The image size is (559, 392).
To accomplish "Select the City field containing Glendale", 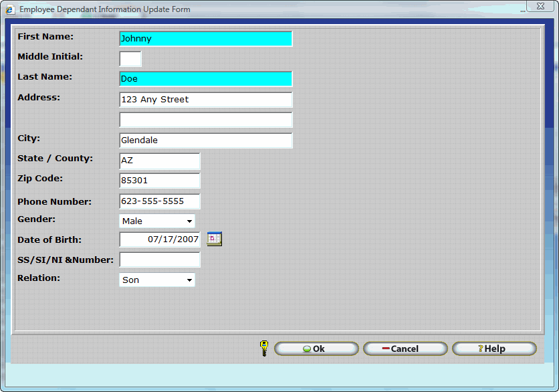I will pos(205,140).
